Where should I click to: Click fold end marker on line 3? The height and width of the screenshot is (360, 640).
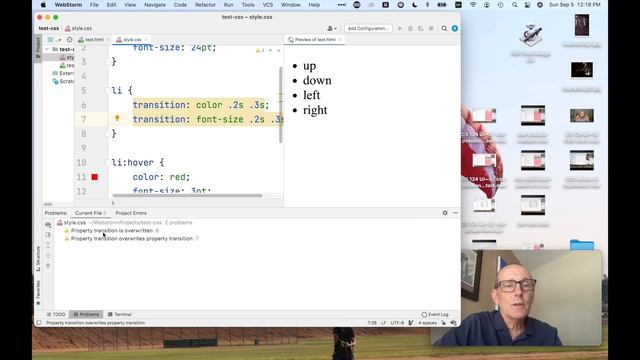(109, 62)
